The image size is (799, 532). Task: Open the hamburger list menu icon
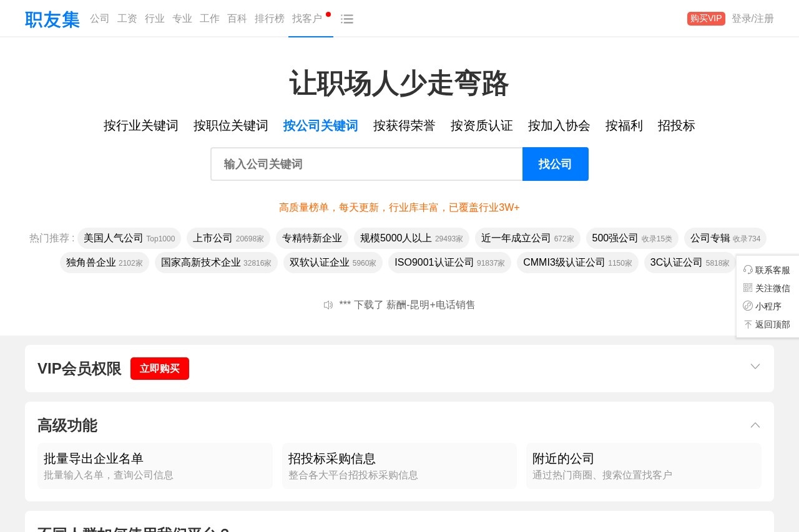click(x=347, y=19)
